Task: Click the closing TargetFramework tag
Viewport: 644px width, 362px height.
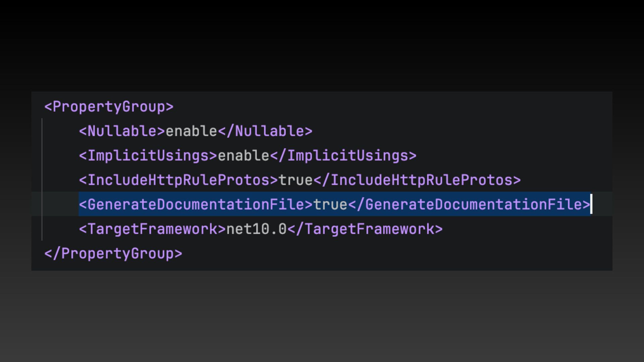Action: 365,229
